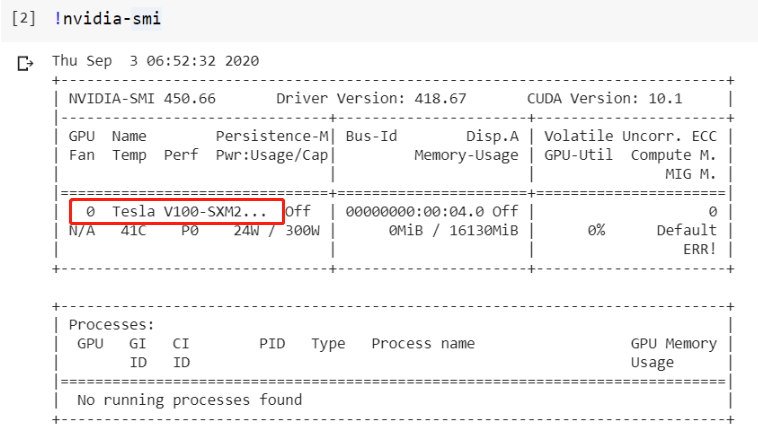
Task: Click the cell output toggle arrow icon
Action: pyautogui.click(x=24, y=65)
